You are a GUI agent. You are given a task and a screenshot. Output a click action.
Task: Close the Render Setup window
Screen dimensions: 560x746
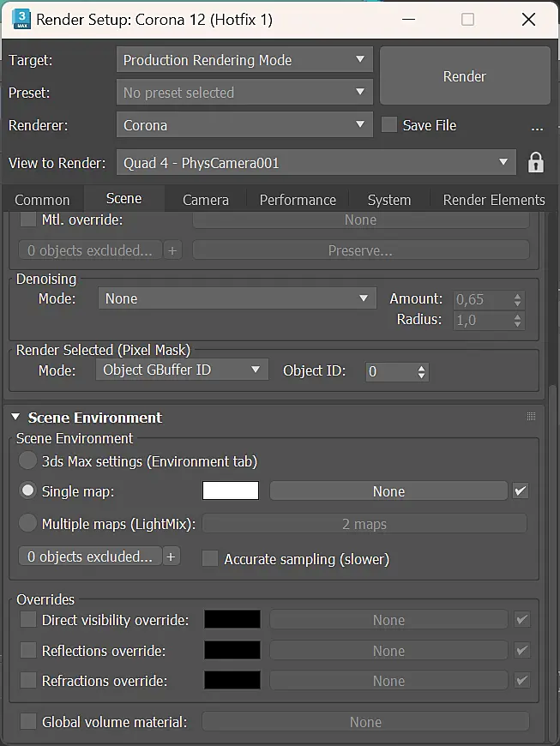click(x=528, y=20)
